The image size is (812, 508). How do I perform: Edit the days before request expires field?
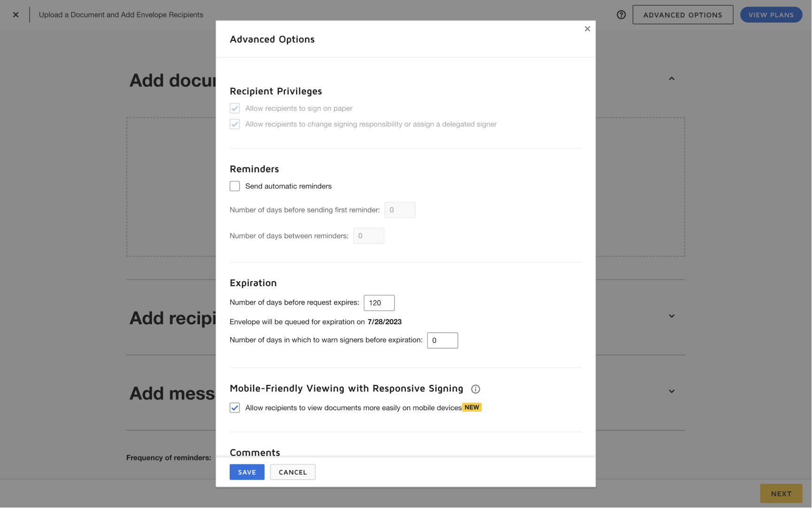click(x=379, y=303)
